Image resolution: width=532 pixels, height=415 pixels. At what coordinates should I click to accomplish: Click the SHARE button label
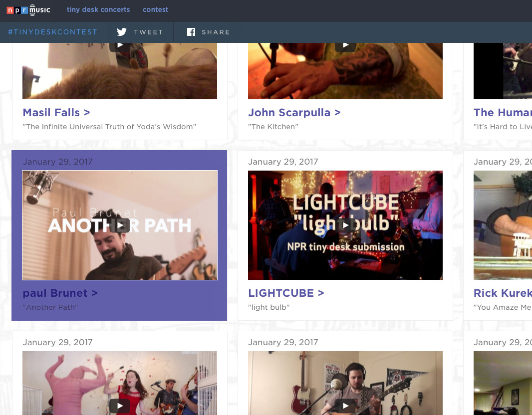pyautogui.click(x=216, y=32)
